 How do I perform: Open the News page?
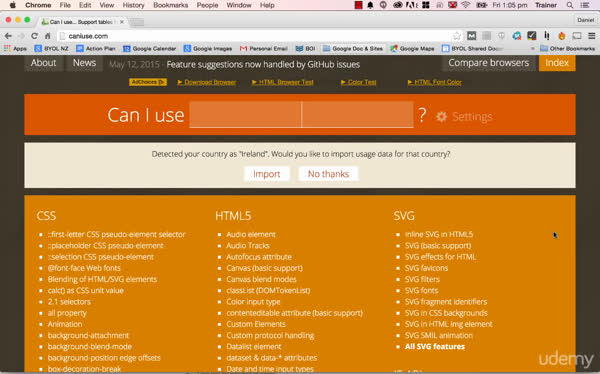[84, 63]
